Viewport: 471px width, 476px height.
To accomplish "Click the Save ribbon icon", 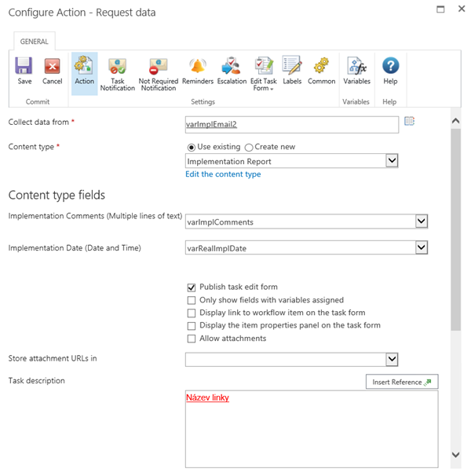I will pyautogui.click(x=24, y=71).
